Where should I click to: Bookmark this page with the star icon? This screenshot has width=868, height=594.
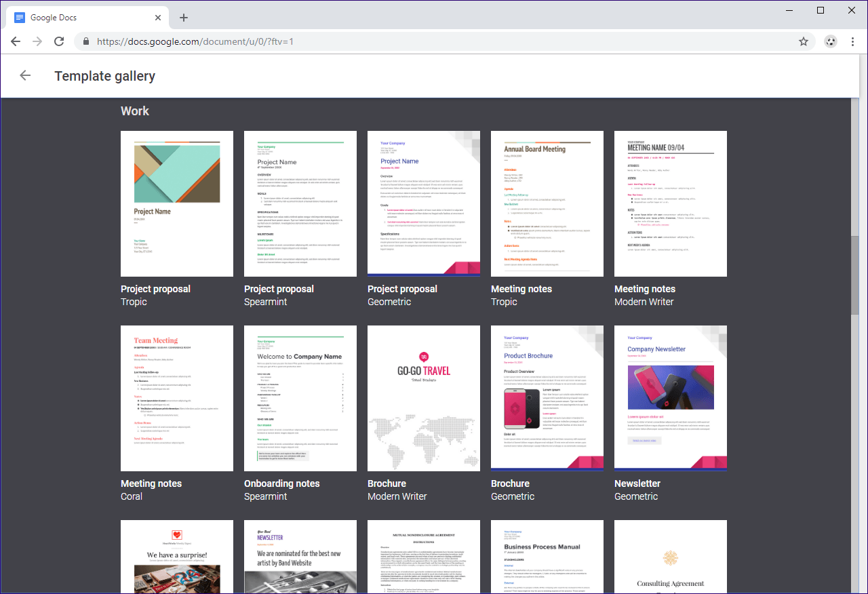click(x=804, y=41)
